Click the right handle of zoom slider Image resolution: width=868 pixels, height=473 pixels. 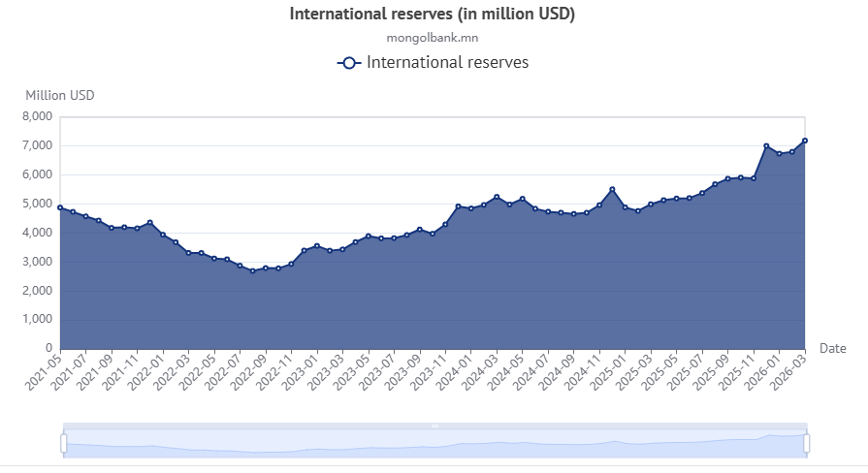tap(806, 443)
